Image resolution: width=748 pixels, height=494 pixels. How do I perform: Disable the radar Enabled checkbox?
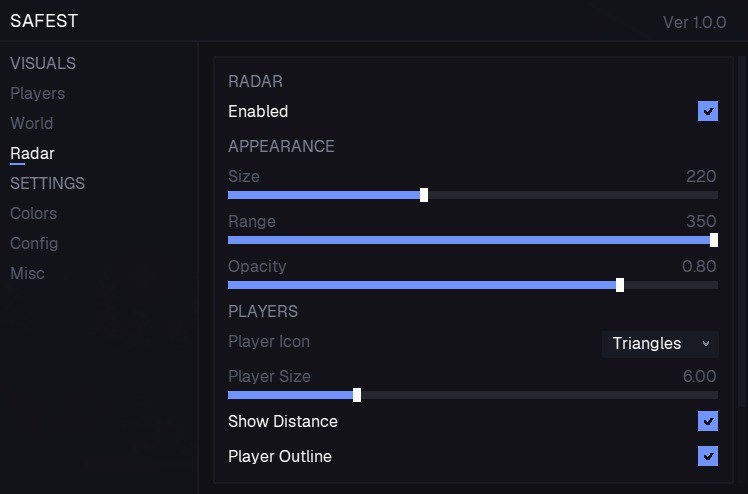(x=708, y=111)
